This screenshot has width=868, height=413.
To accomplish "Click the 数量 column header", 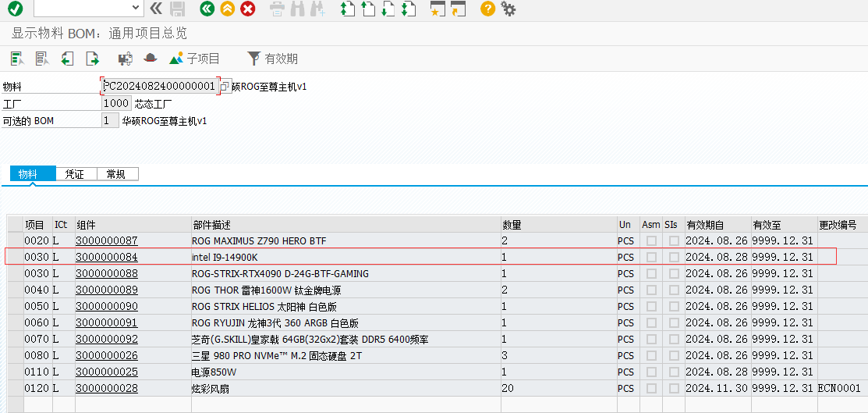I will click(x=558, y=225).
